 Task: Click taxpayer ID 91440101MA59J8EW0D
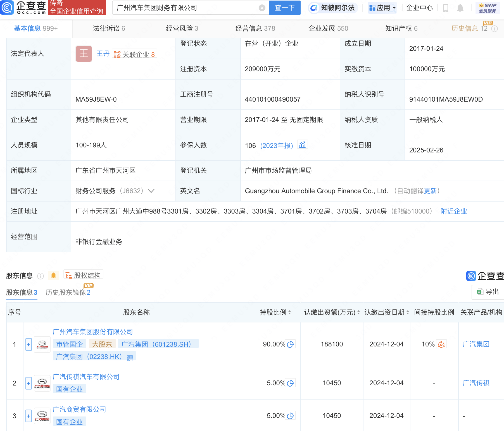coord(446,99)
